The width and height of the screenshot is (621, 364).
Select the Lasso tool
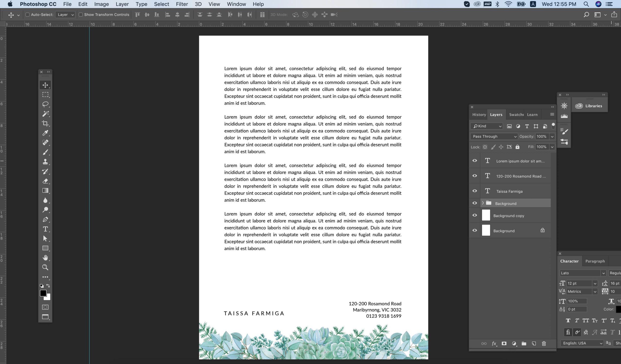tap(45, 104)
